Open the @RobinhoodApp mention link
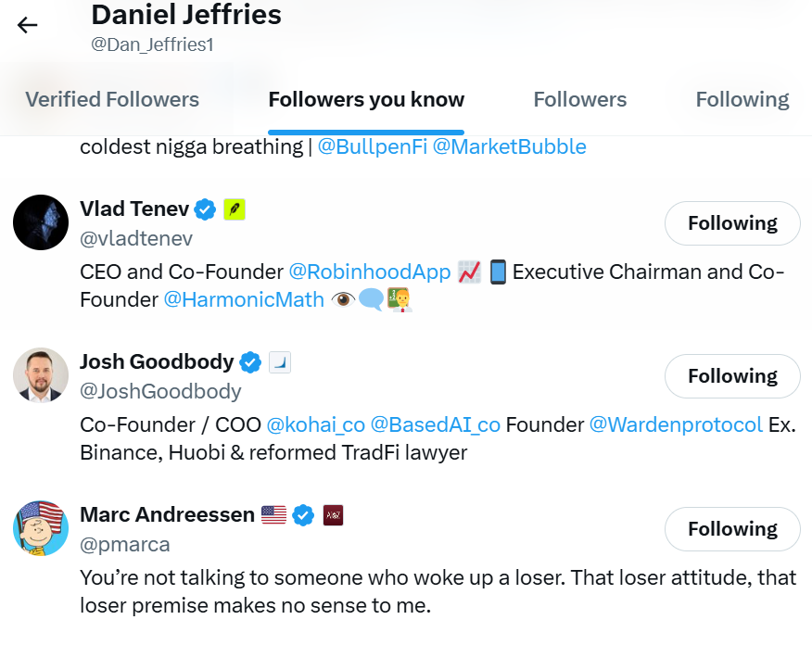 (370, 272)
